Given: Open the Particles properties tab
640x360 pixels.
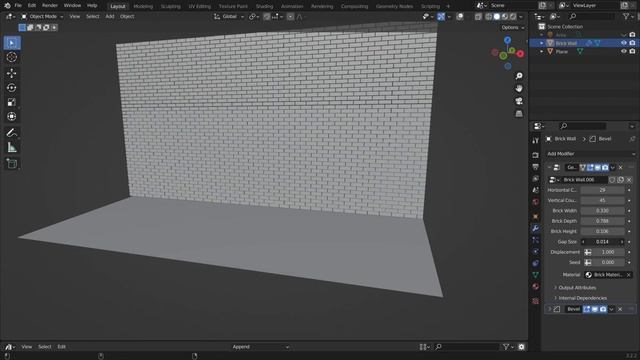Looking at the screenshot, I should pyautogui.click(x=535, y=240).
